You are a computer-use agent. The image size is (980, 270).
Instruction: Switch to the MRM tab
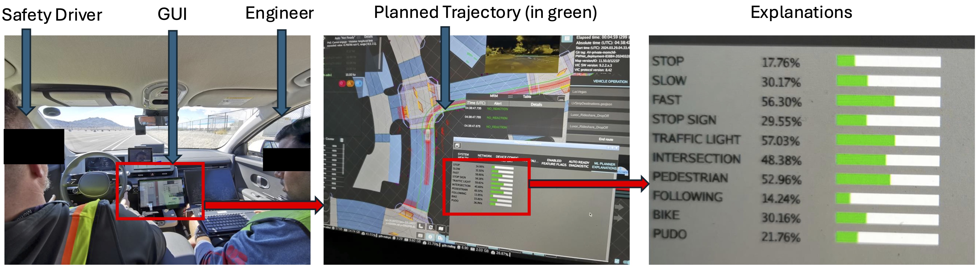click(x=494, y=96)
